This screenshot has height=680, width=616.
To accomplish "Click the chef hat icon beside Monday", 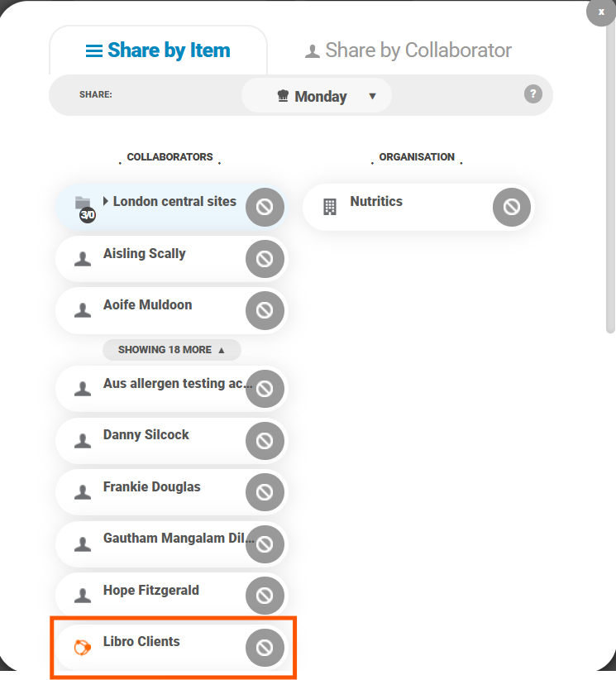I will (x=283, y=97).
